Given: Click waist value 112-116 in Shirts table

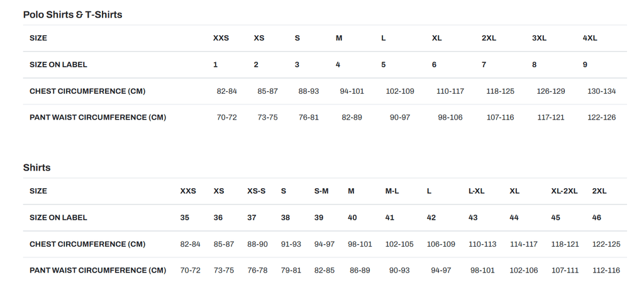Looking at the screenshot, I should pos(606,270).
